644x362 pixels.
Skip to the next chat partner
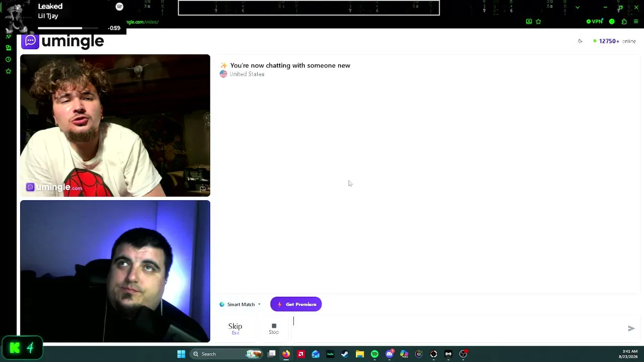coord(235,328)
